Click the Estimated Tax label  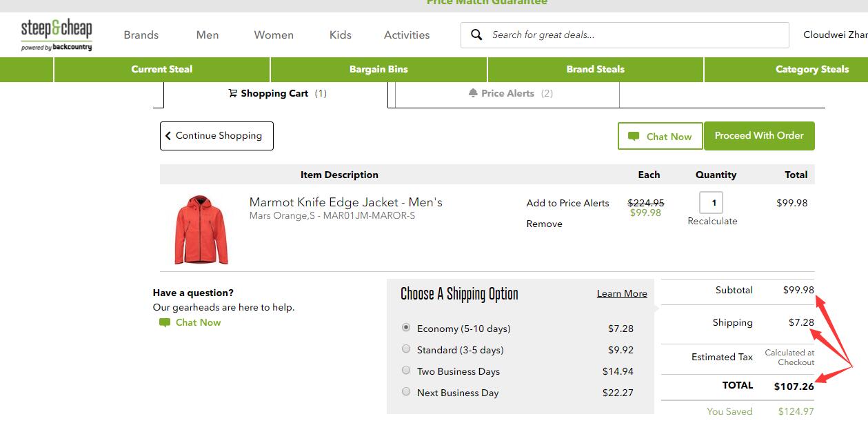click(722, 357)
